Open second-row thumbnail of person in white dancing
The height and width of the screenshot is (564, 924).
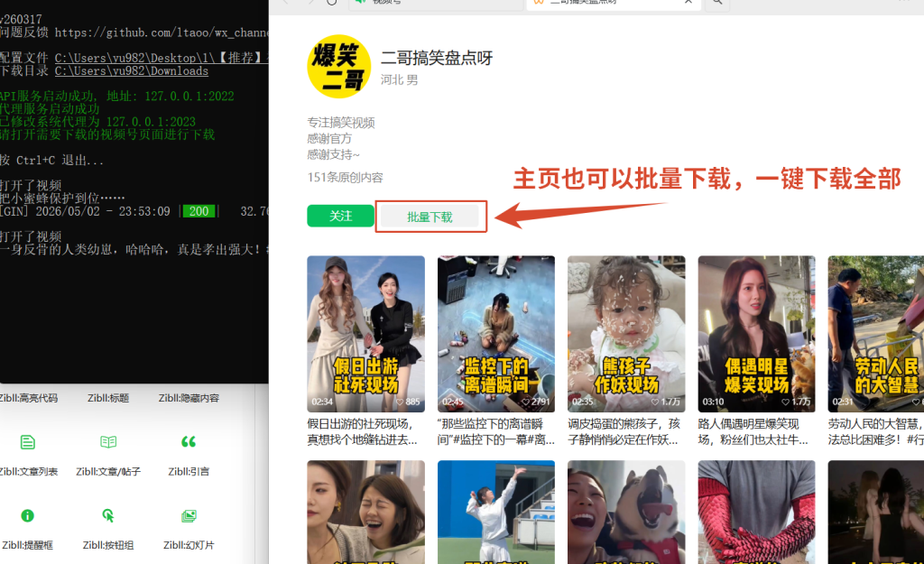click(x=496, y=513)
